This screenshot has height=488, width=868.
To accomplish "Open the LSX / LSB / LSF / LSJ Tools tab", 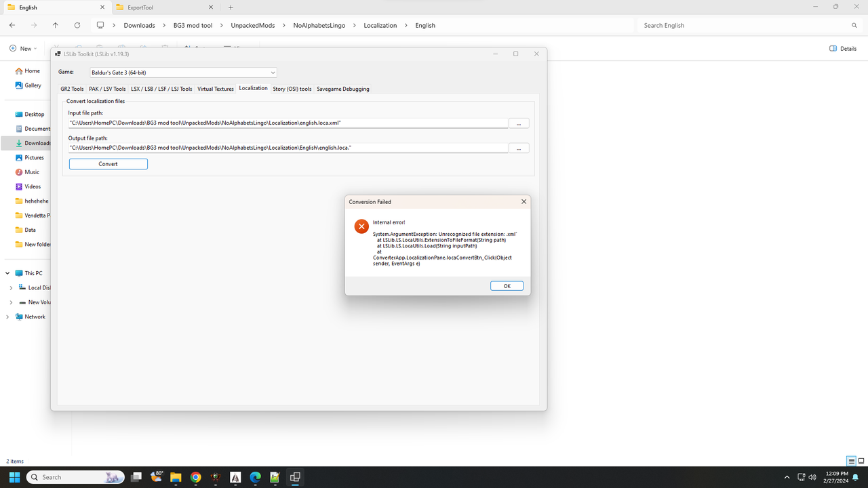I will tap(161, 89).
